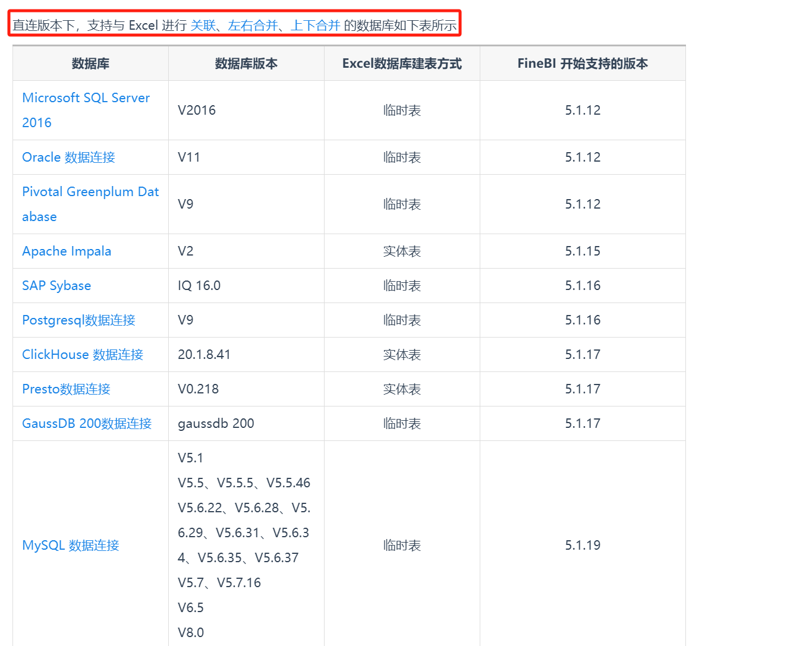
Task: Open the ClickHouse 数据连接 link
Action: 83,354
